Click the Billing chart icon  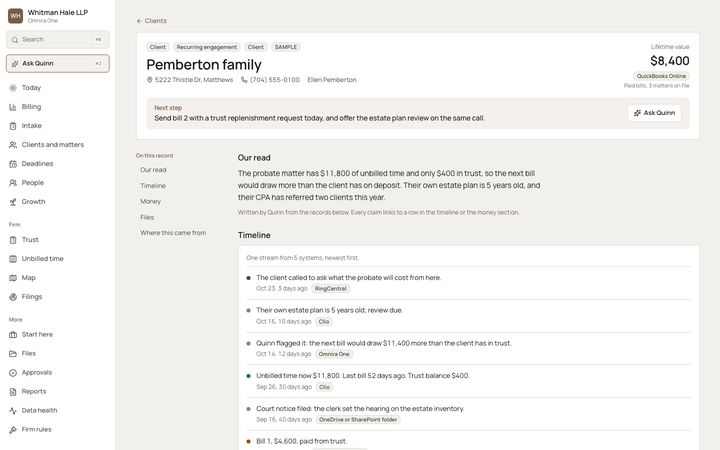13,107
